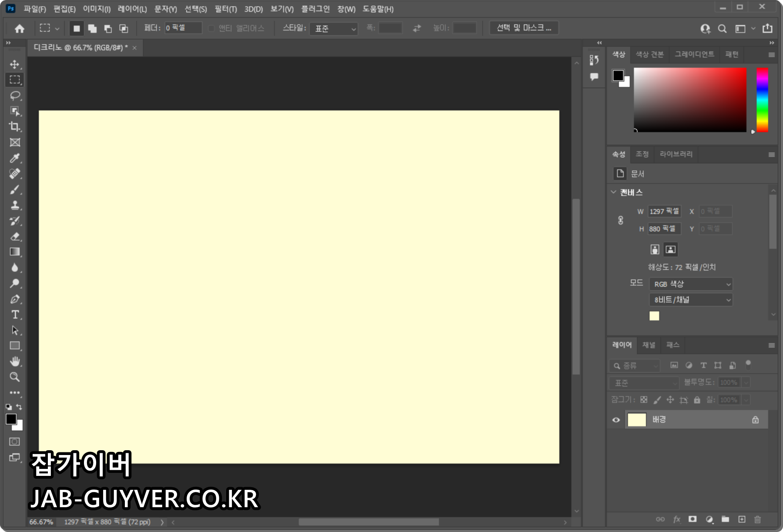Open the 레이어(L) menu

pyautogui.click(x=132, y=9)
